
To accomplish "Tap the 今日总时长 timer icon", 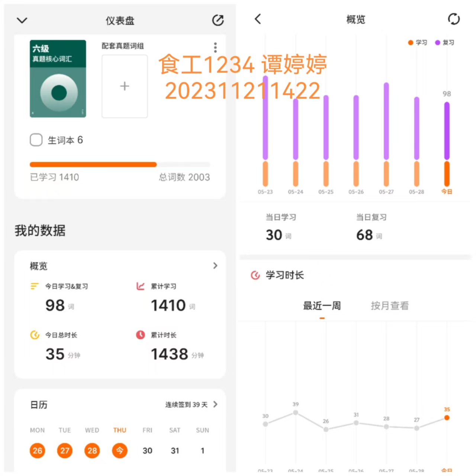I will 35,335.
